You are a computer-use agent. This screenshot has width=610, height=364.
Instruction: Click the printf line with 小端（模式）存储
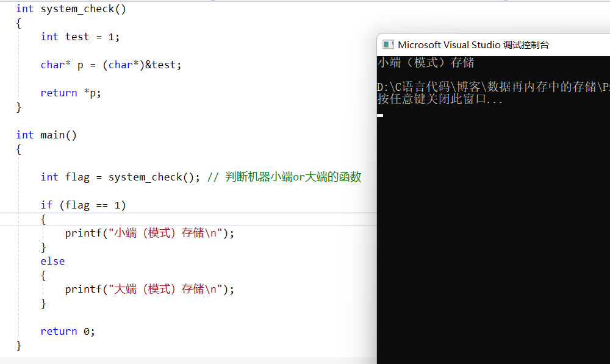coord(150,233)
